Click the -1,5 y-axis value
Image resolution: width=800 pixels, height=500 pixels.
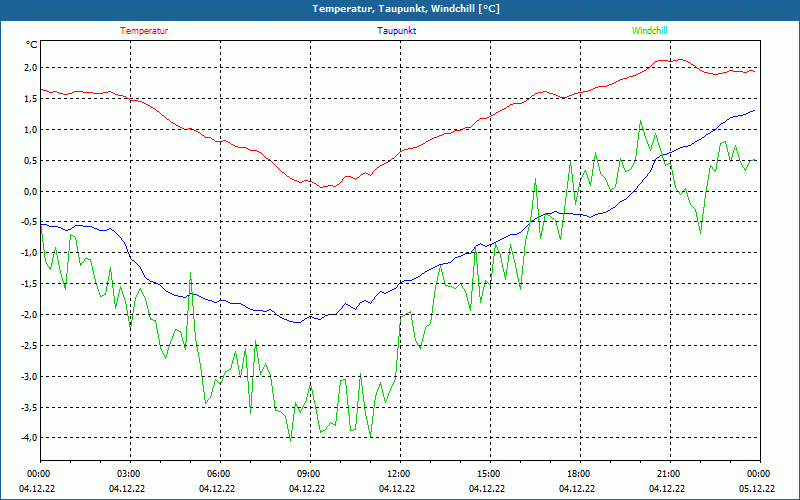pyautogui.click(x=29, y=284)
